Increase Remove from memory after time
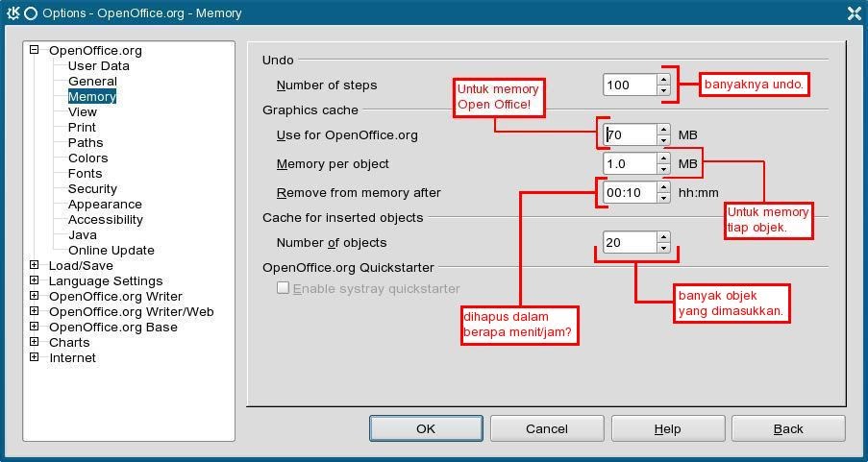This screenshot has width=868, height=462. coord(663,187)
